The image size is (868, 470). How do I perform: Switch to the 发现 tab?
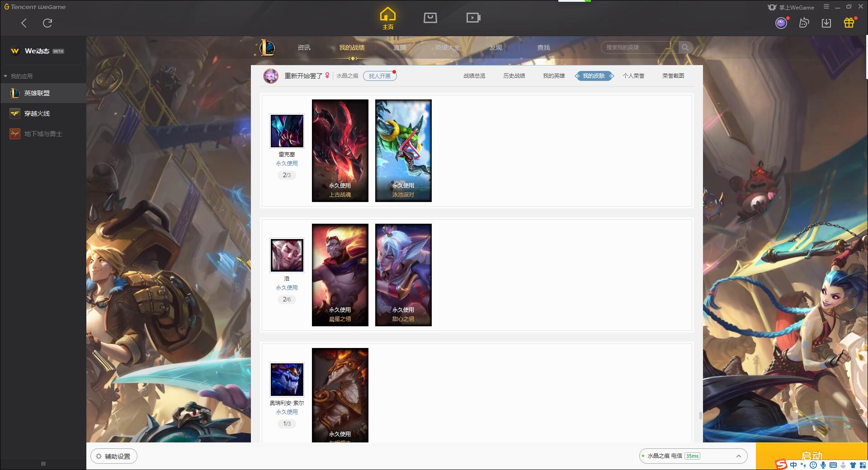point(495,47)
